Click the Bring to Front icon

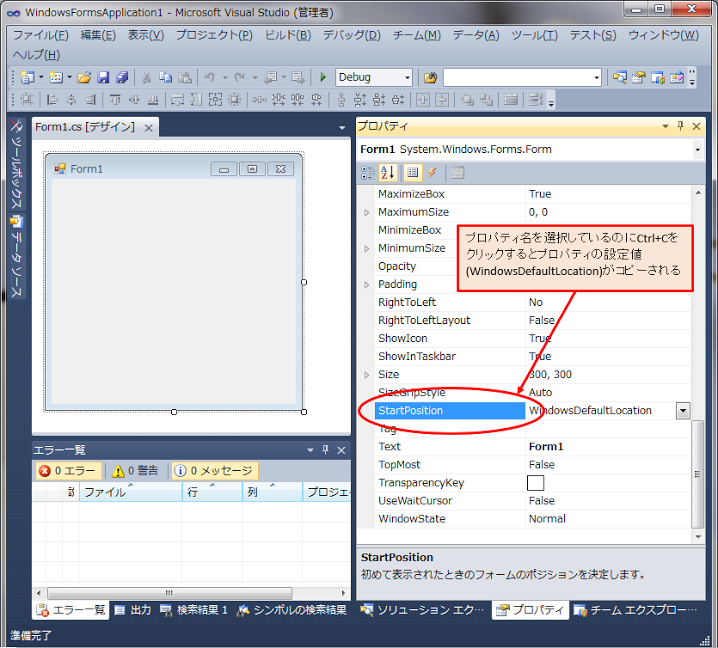(x=467, y=100)
